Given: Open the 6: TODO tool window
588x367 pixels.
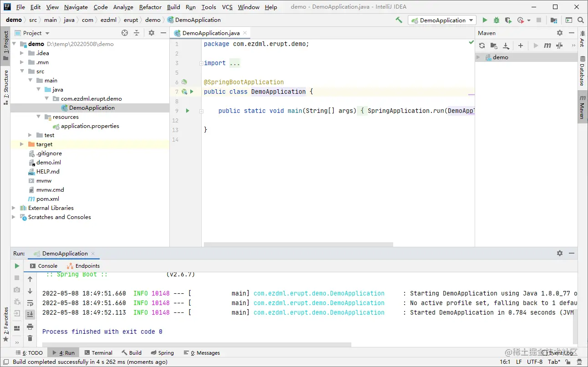Looking at the screenshot, I should (29, 353).
